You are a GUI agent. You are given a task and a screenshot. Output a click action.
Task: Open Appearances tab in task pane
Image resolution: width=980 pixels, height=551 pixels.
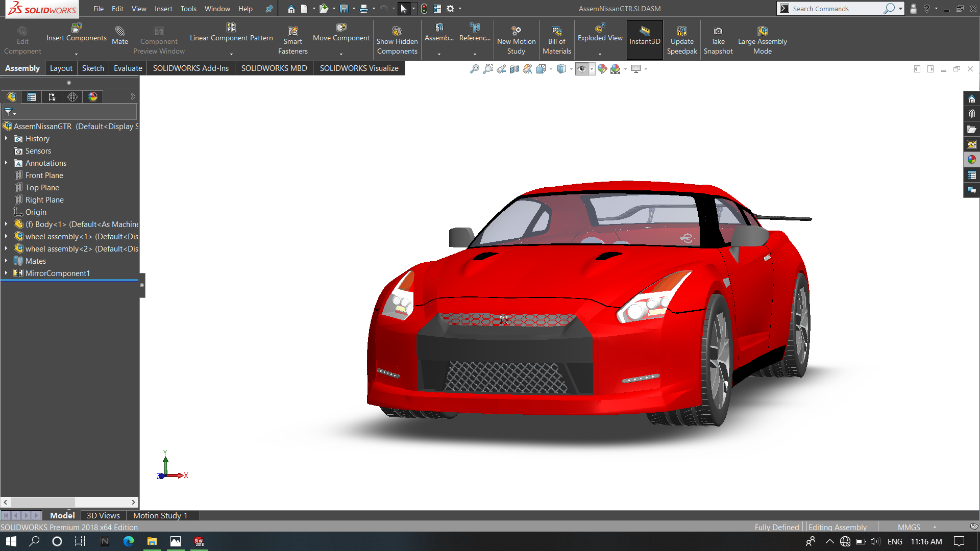point(971,160)
